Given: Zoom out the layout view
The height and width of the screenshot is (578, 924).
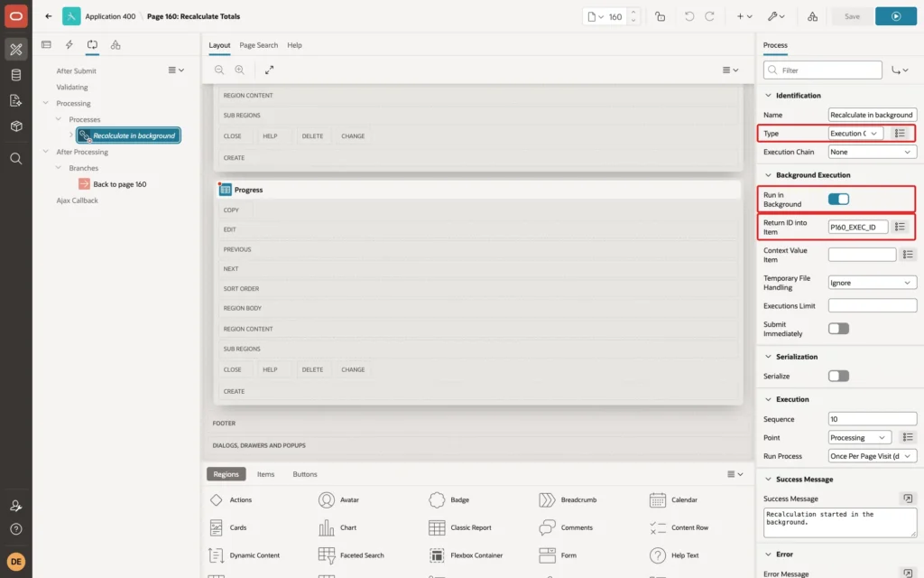Looking at the screenshot, I should pos(219,70).
